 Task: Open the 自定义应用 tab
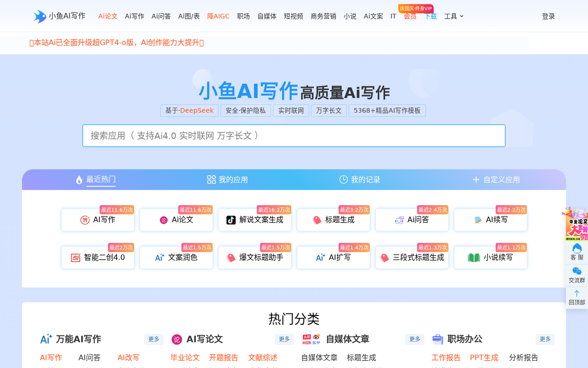coord(496,180)
